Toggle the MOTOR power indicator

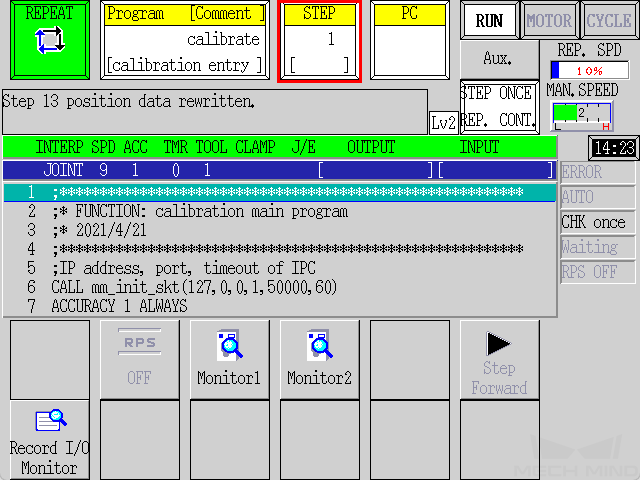pos(549,20)
